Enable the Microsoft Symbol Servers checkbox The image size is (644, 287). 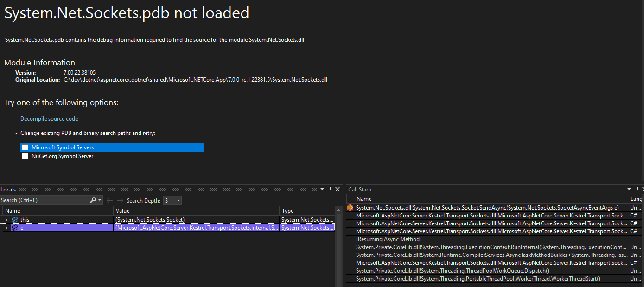(x=25, y=147)
